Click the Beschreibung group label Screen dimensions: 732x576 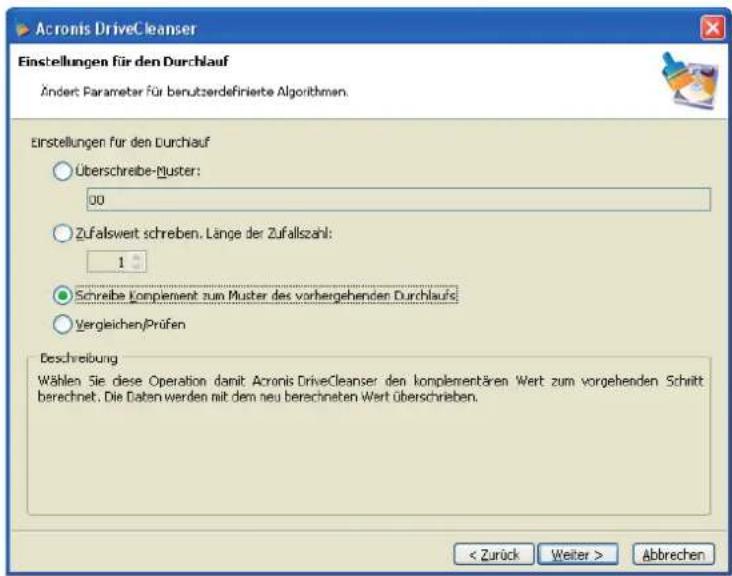(x=79, y=358)
